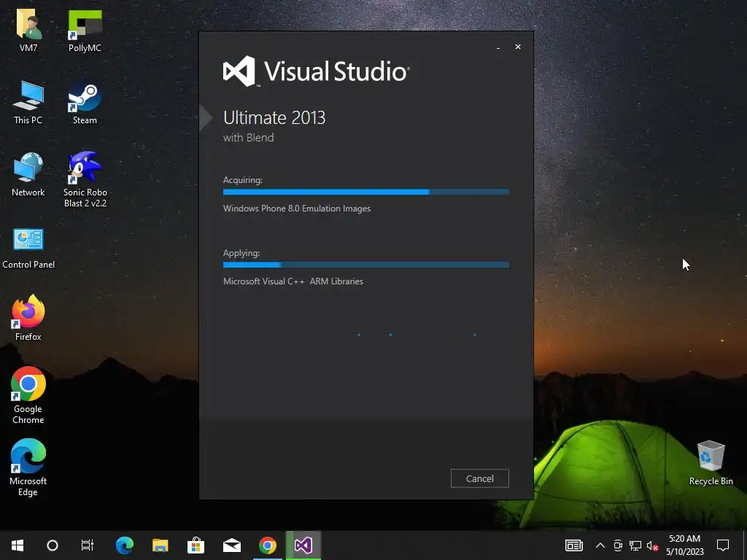Screen dimensions: 747x560
Task: Select the Google Chrome desktop shortcut
Action: point(28,395)
